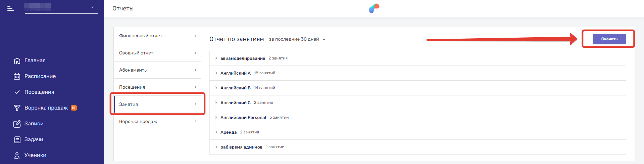
Task: Click the colorful logo in header
Action: pos(374,8)
